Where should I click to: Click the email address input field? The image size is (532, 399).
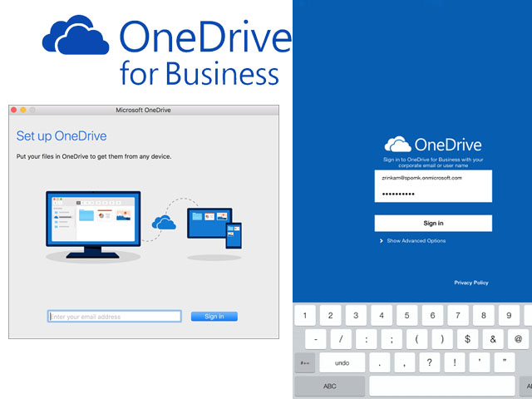click(115, 316)
